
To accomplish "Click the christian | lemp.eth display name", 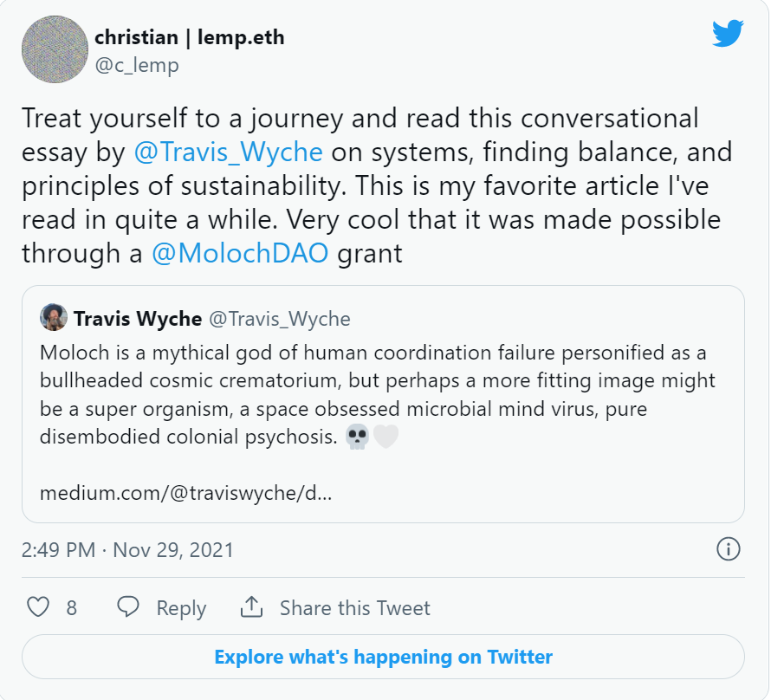I will point(190,37).
